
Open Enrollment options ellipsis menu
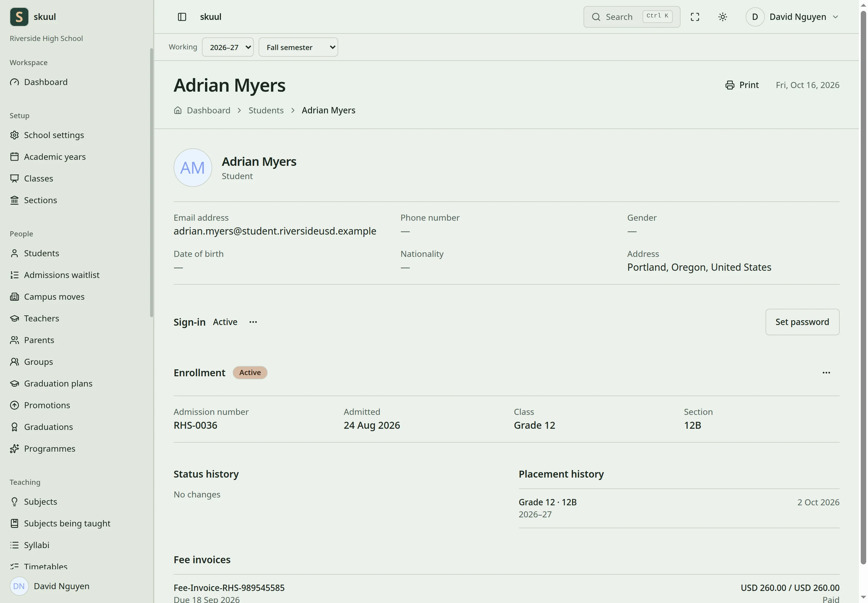[826, 373]
